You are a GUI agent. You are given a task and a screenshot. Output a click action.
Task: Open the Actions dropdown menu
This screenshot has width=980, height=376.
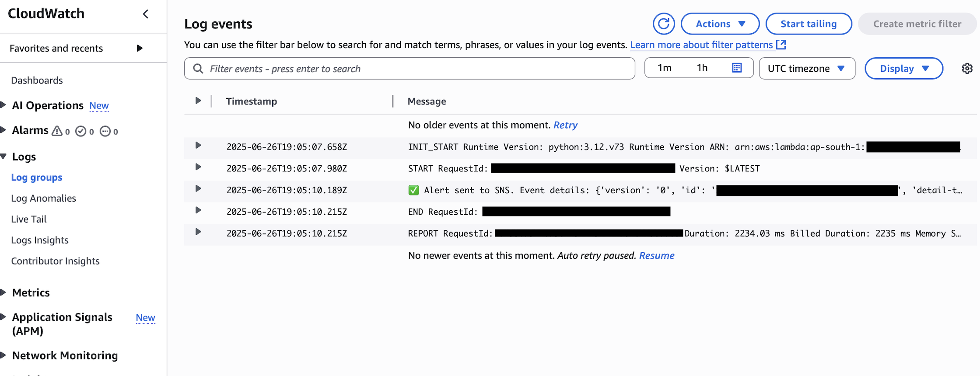[720, 24]
